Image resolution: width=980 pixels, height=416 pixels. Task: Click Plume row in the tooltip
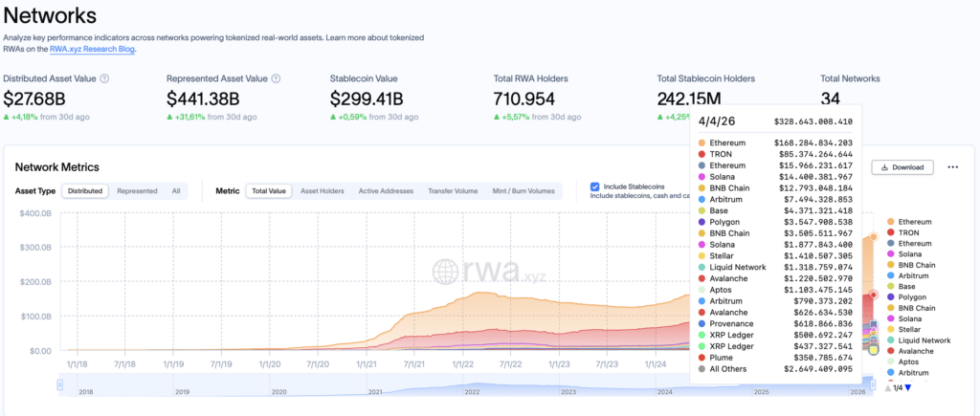(x=775, y=358)
